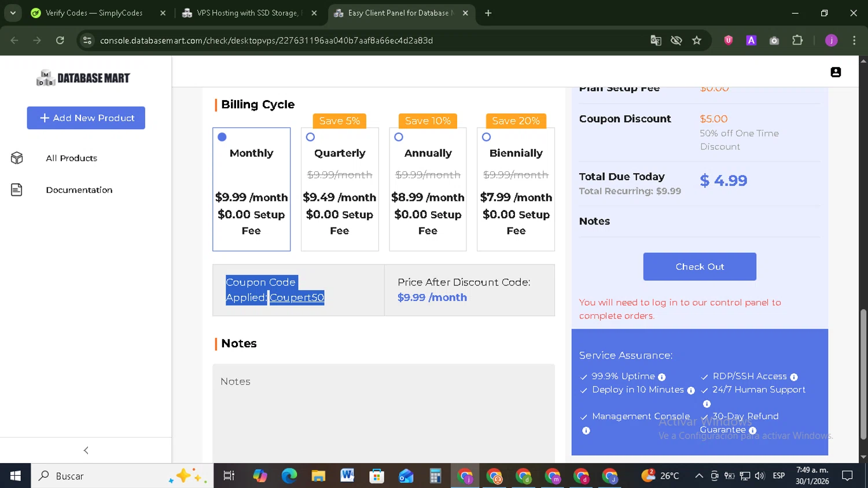Select the Easy Client Panel for Database tab
The height and width of the screenshot is (488, 868).
coord(400,13)
